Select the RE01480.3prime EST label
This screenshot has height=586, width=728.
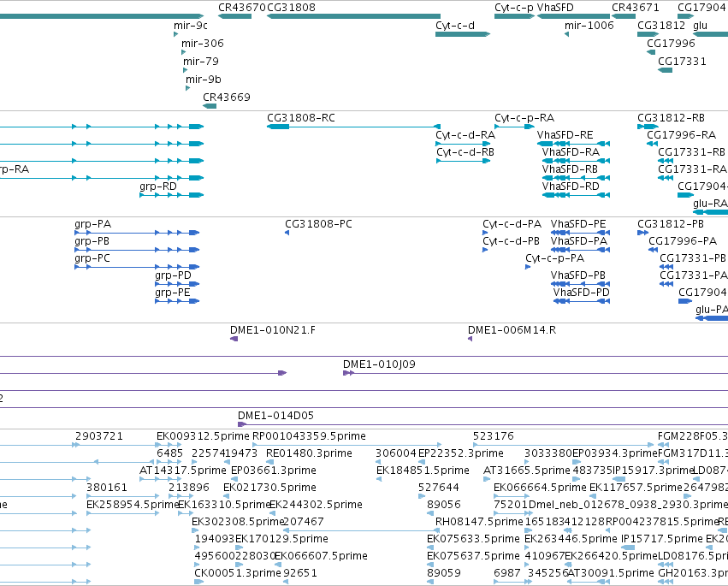309,453
